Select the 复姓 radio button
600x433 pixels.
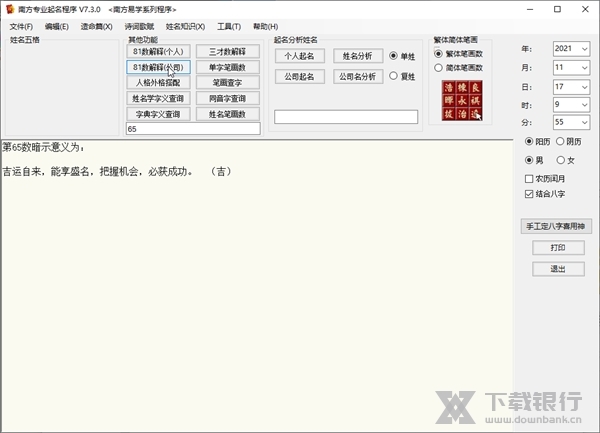click(393, 76)
